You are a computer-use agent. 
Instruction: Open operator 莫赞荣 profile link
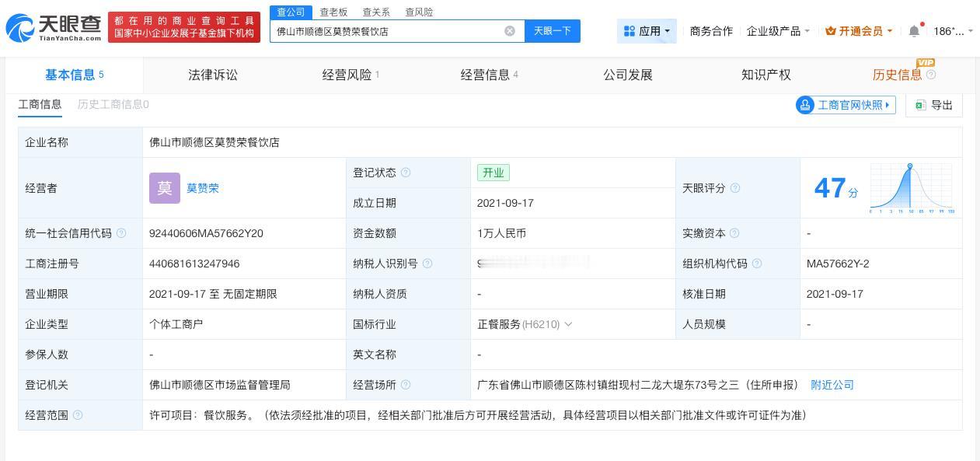click(x=203, y=188)
